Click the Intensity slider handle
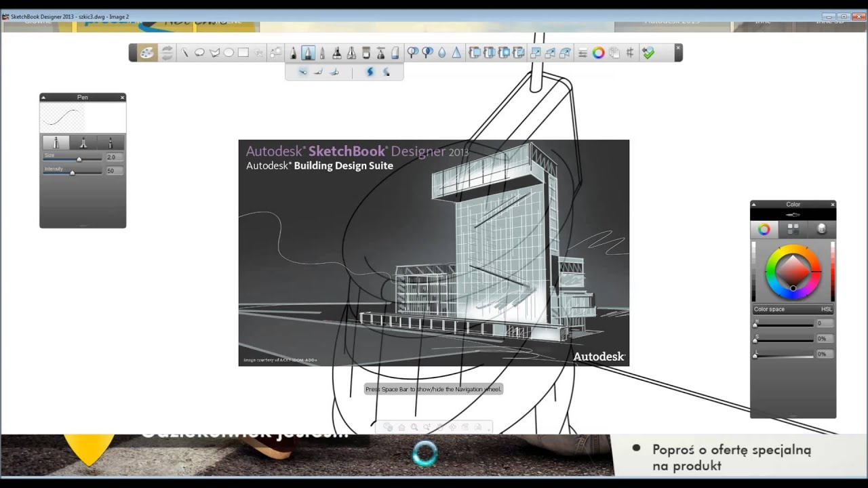 (x=72, y=173)
